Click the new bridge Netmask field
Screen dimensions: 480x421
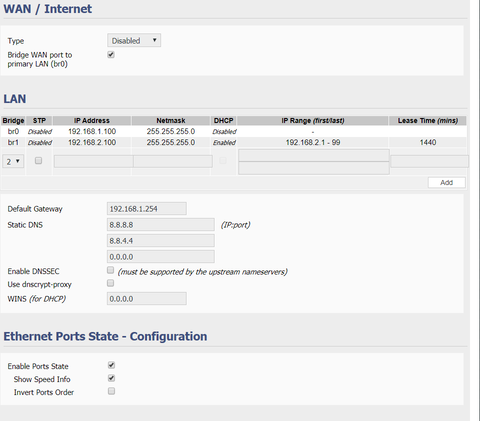(173, 161)
